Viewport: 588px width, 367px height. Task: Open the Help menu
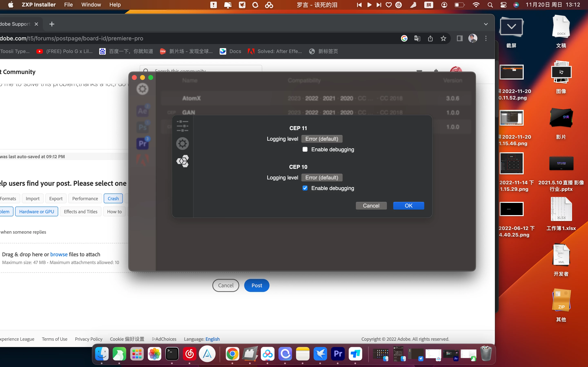click(115, 5)
